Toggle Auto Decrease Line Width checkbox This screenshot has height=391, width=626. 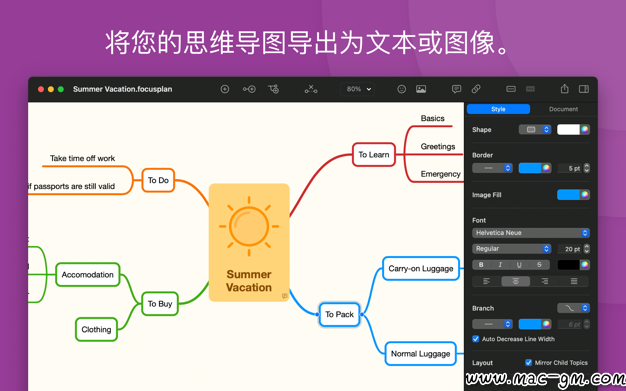pyautogui.click(x=475, y=339)
